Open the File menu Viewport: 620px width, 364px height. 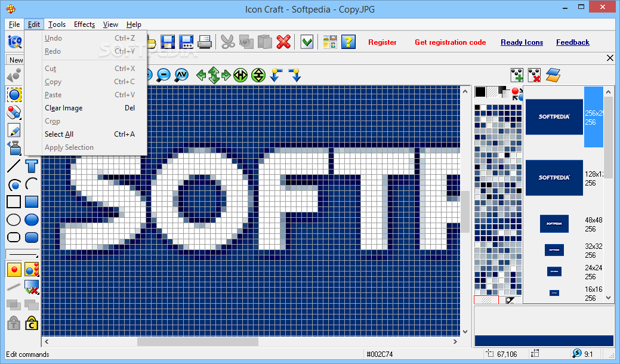tap(14, 24)
